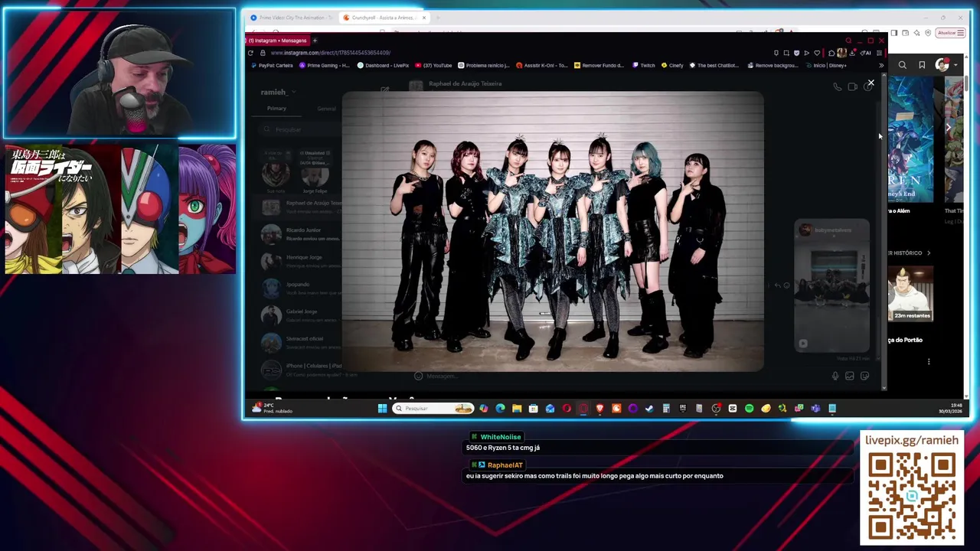Screen dimensions: 980x551
Task: Click the reply arrow beside shared reel
Action: [x=777, y=285]
